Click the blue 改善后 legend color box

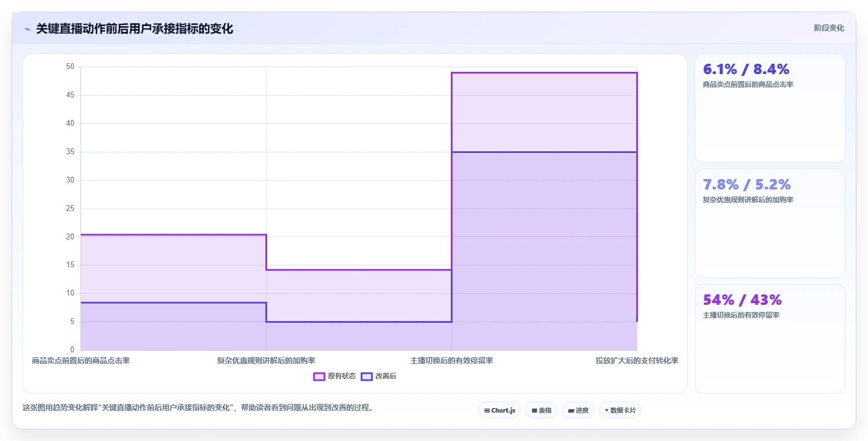pyautogui.click(x=366, y=376)
